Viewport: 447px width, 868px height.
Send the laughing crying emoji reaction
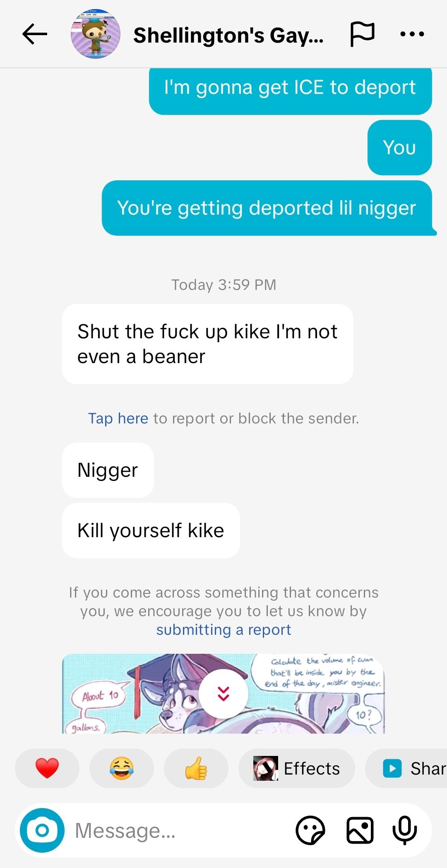[x=122, y=768]
